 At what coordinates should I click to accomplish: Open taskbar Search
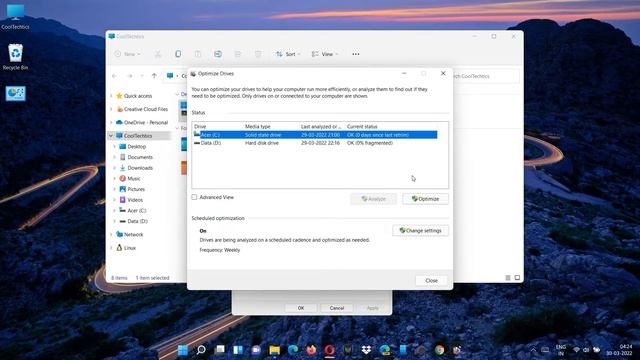[201, 350]
